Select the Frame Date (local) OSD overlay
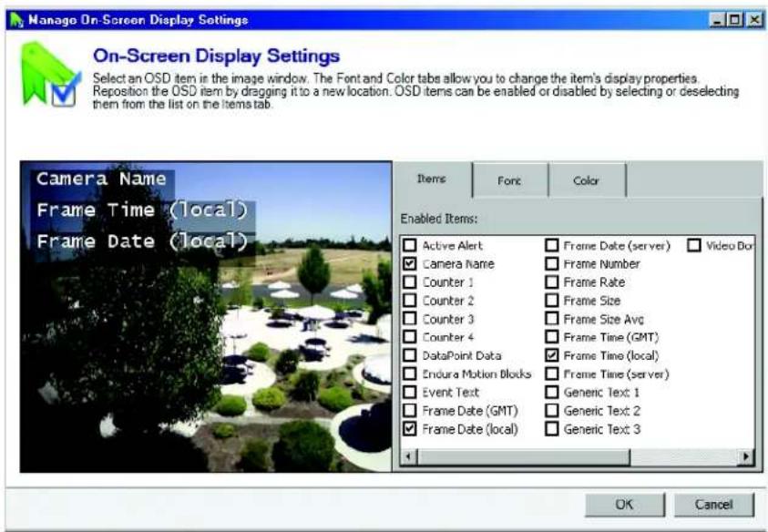Screen dimensions: 768x532 click(x=142, y=241)
